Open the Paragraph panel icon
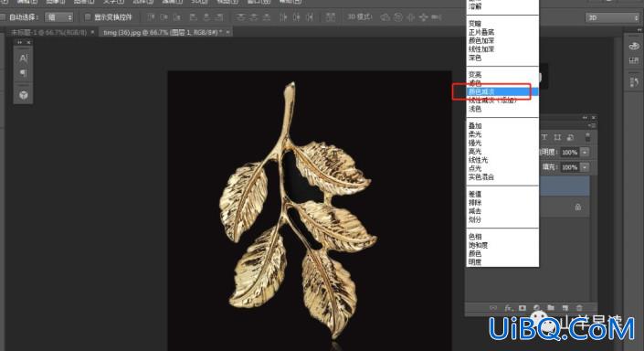The height and width of the screenshot is (351, 644). (x=24, y=73)
